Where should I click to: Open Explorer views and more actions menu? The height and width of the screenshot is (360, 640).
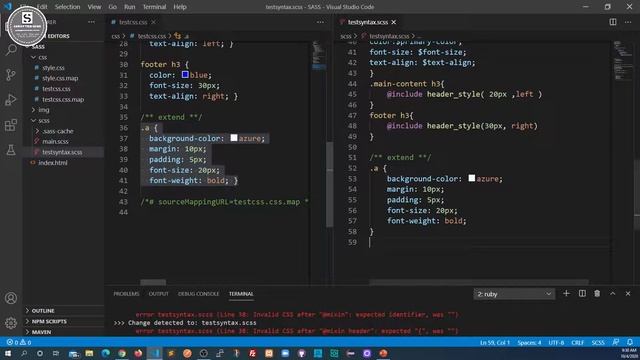[x=91, y=22]
